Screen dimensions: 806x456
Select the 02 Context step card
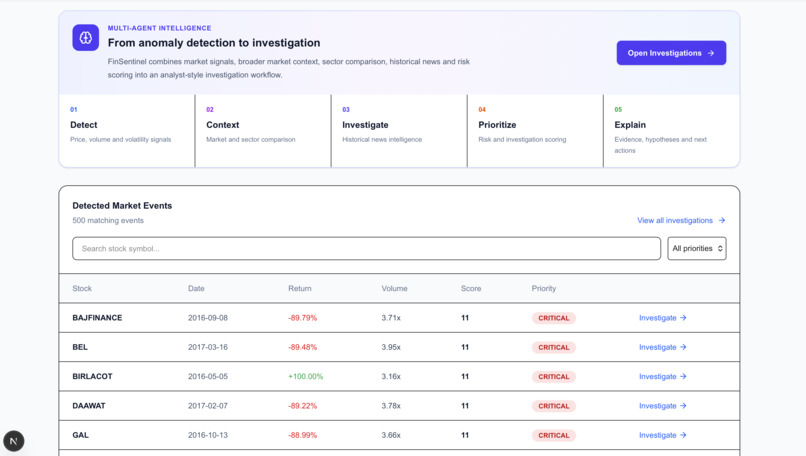pos(263,131)
